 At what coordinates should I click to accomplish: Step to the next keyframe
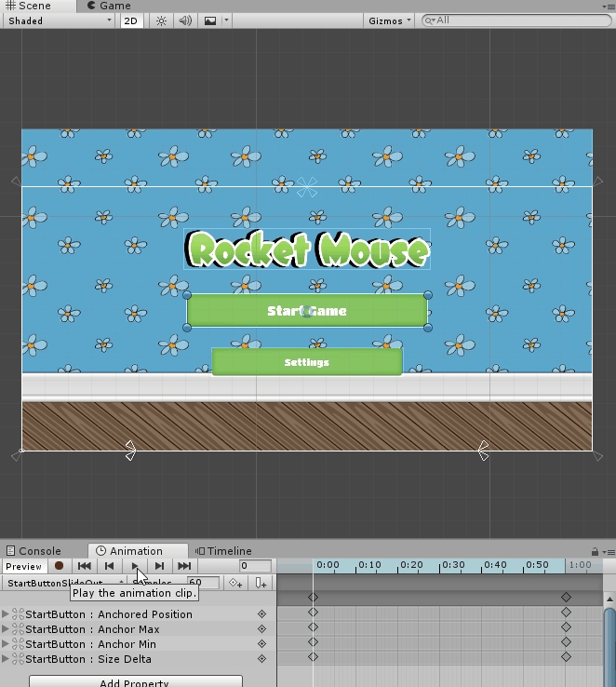[159, 566]
